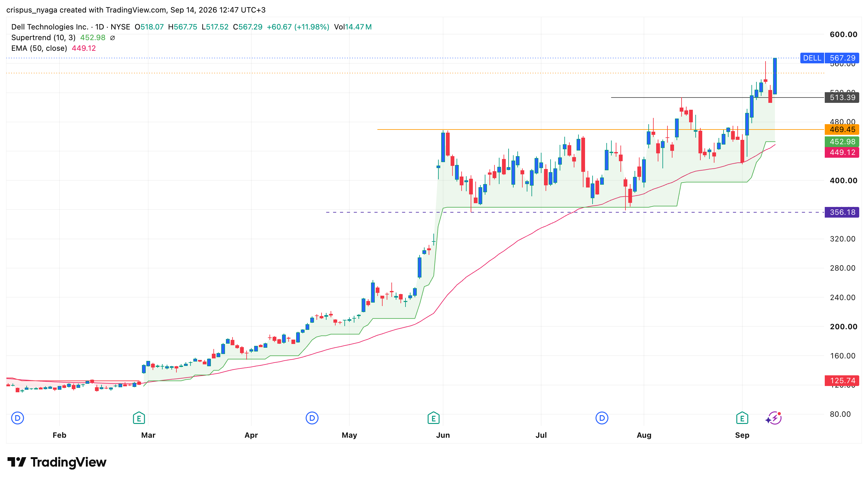Click the TradingView logo
Image resolution: width=868 pixels, height=481 pixels.
(x=57, y=462)
